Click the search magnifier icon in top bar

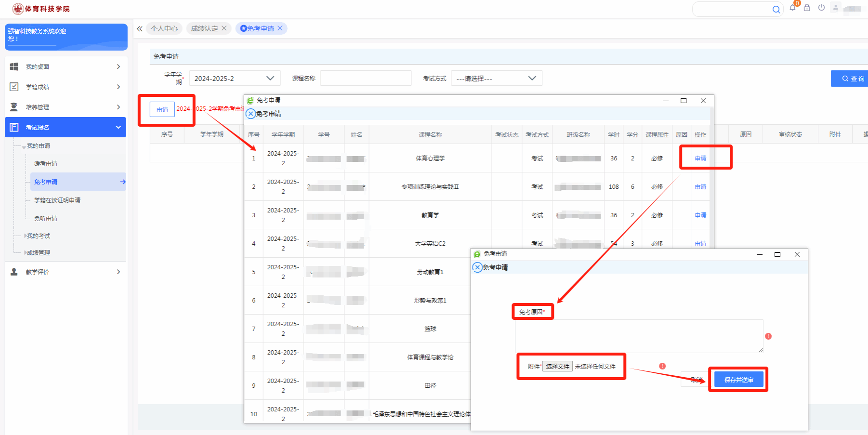click(776, 10)
